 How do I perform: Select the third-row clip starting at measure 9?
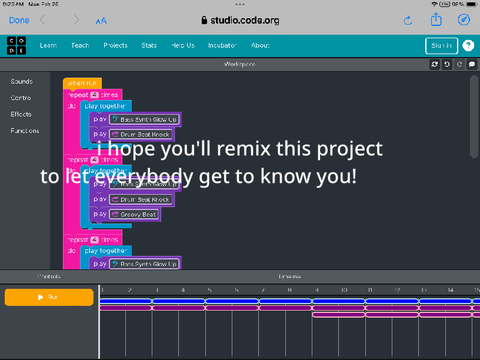(x=338, y=315)
